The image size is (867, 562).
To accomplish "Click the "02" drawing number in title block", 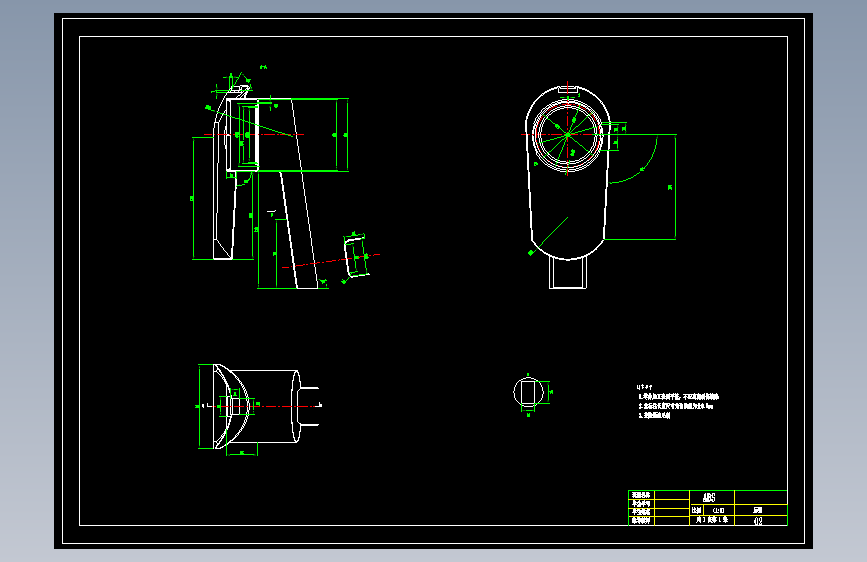I will (758, 521).
